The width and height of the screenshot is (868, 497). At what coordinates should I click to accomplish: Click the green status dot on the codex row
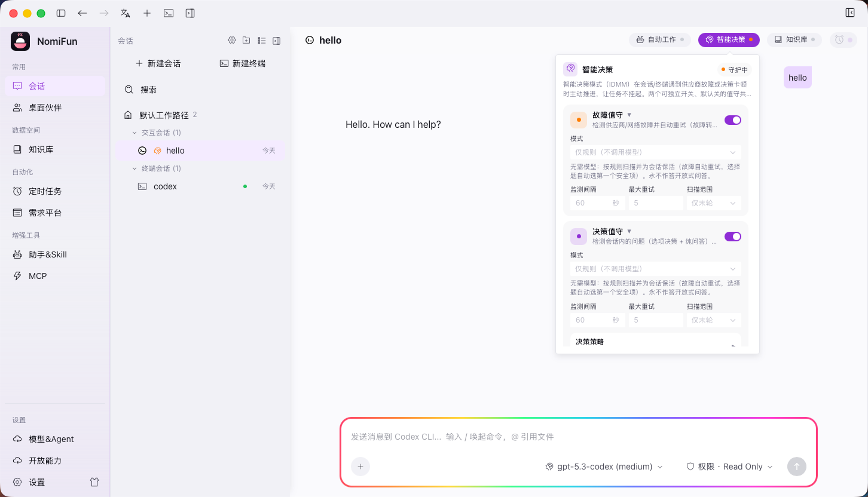(x=245, y=186)
